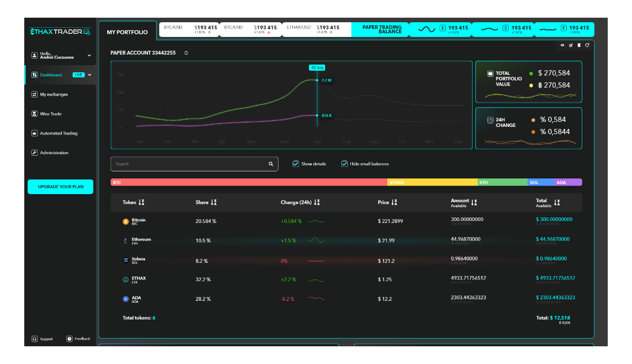Enable the Show details checkbox
This screenshot has width=632, height=364.
(x=296, y=163)
